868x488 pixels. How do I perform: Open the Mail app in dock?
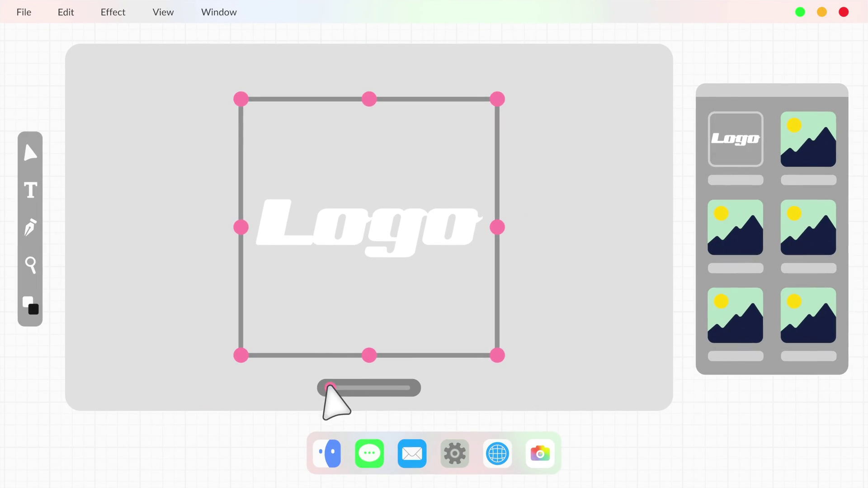pyautogui.click(x=412, y=453)
